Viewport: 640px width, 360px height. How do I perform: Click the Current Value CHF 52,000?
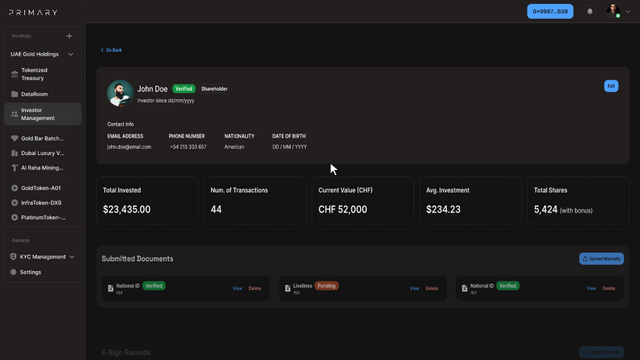(342, 209)
